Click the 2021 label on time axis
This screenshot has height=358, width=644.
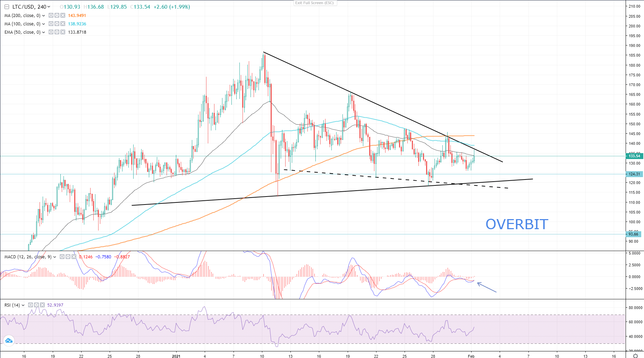(x=176, y=356)
